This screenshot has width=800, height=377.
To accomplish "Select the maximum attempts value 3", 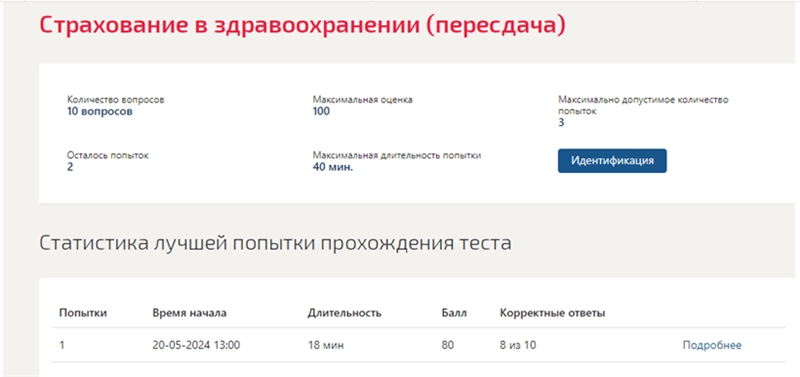I will coord(561,123).
